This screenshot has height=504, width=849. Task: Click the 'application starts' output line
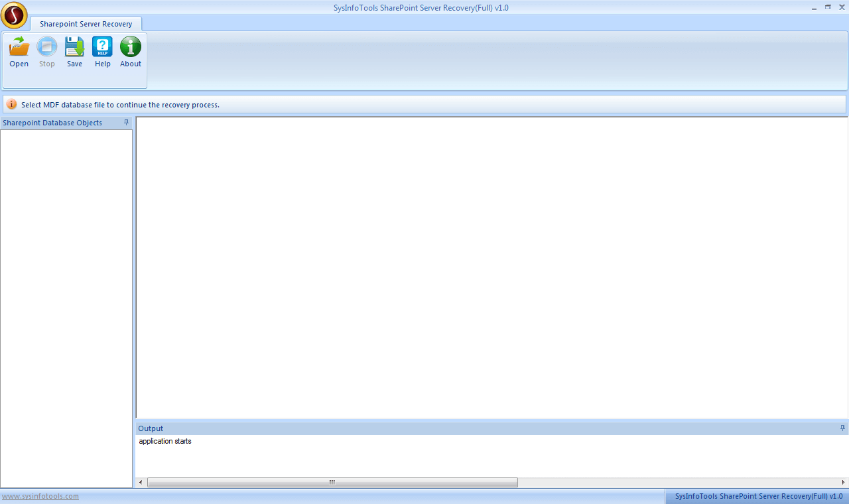165,441
